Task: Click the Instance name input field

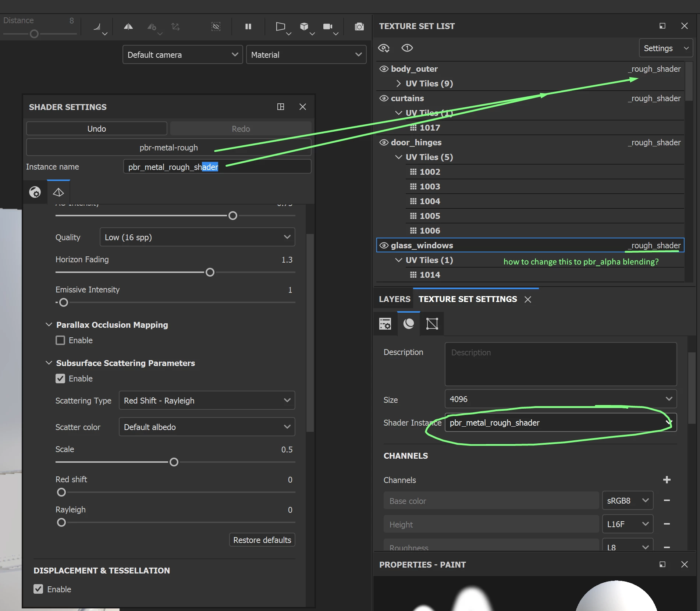Action: point(217,167)
